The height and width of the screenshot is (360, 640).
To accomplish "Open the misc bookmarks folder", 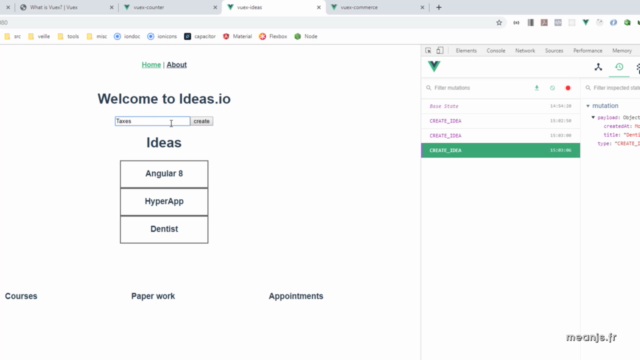I will (x=97, y=36).
